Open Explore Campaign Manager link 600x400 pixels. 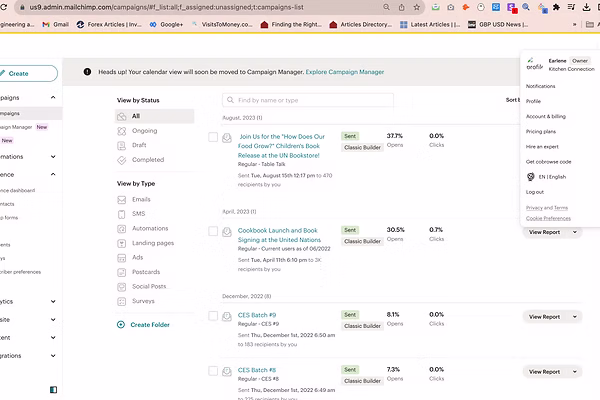tap(344, 72)
